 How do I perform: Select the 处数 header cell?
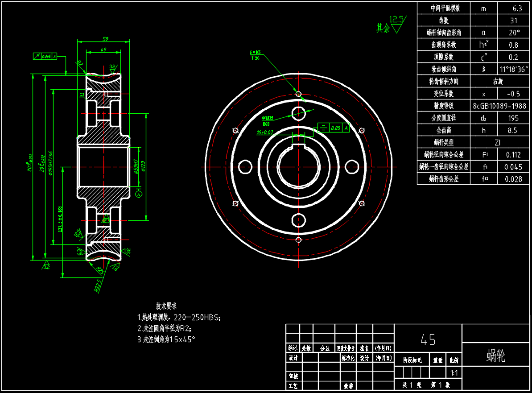(x=306, y=348)
